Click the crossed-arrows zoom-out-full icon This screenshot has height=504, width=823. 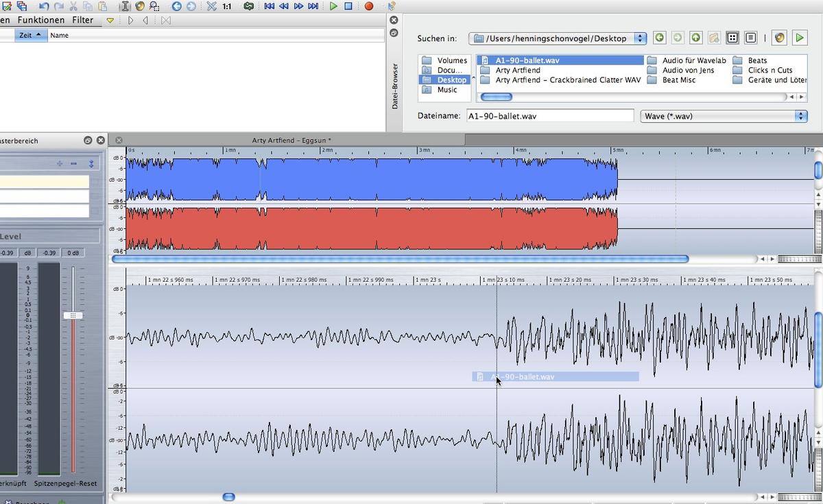(211, 6)
